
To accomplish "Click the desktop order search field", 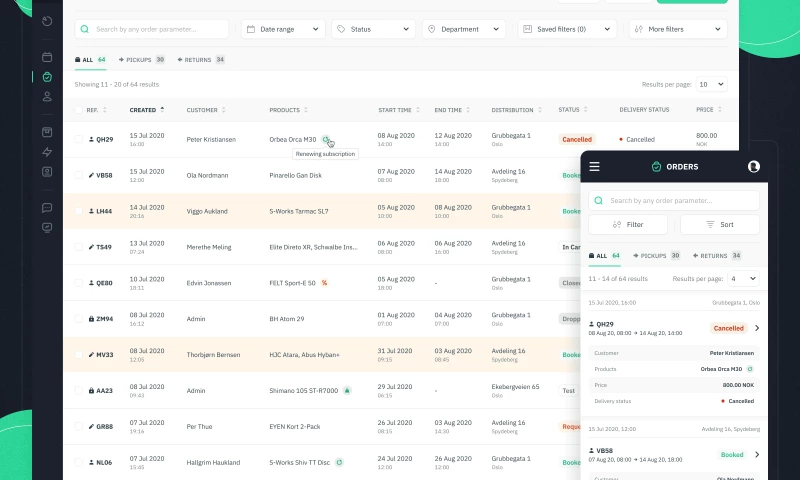I will pos(152,30).
